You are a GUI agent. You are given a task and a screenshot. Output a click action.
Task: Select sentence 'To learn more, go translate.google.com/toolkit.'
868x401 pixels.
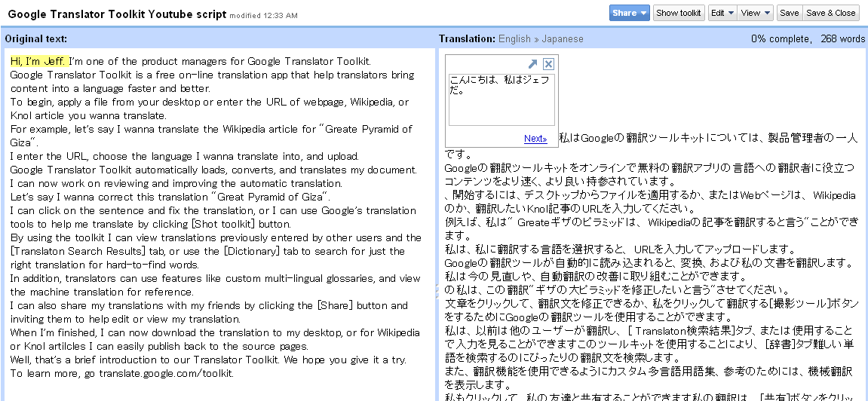(x=121, y=373)
